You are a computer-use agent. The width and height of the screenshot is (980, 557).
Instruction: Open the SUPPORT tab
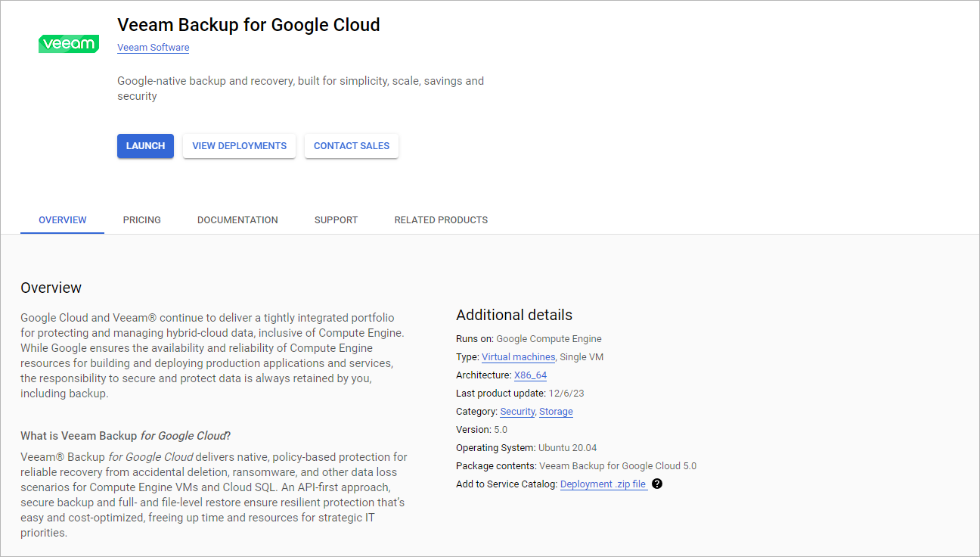[x=336, y=220]
